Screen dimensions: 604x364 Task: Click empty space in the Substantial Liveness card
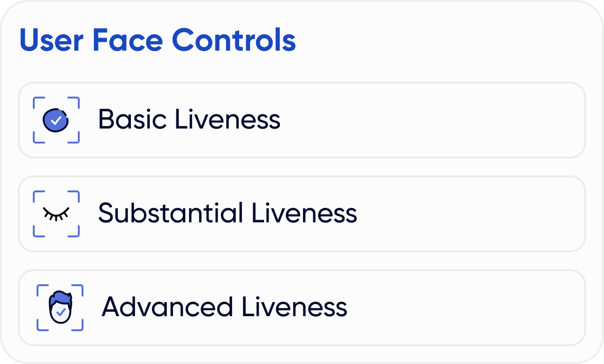pos(469,214)
